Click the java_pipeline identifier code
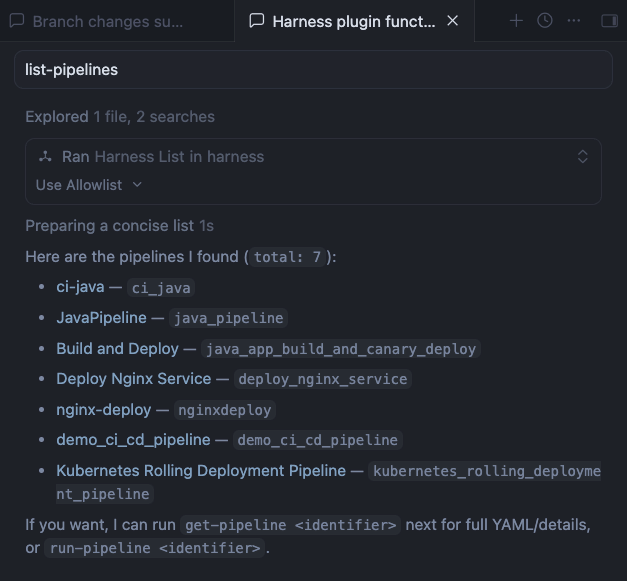 tap(228, 318)
